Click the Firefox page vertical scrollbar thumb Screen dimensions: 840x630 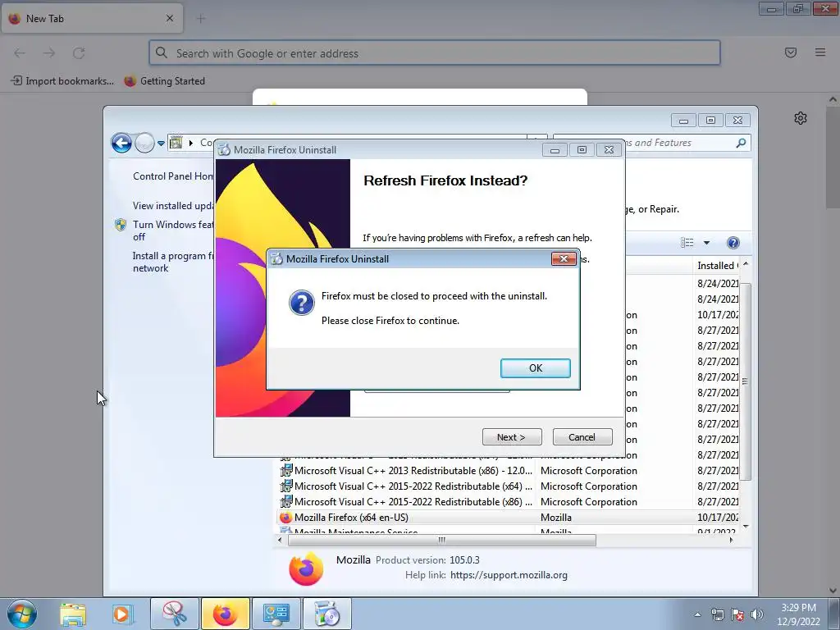pos(833,157)
